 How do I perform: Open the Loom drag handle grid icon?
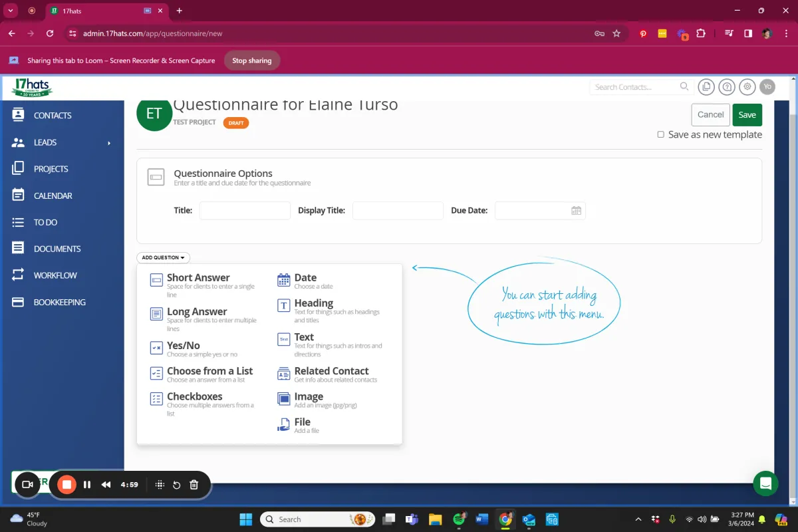(x=160, y=485)
